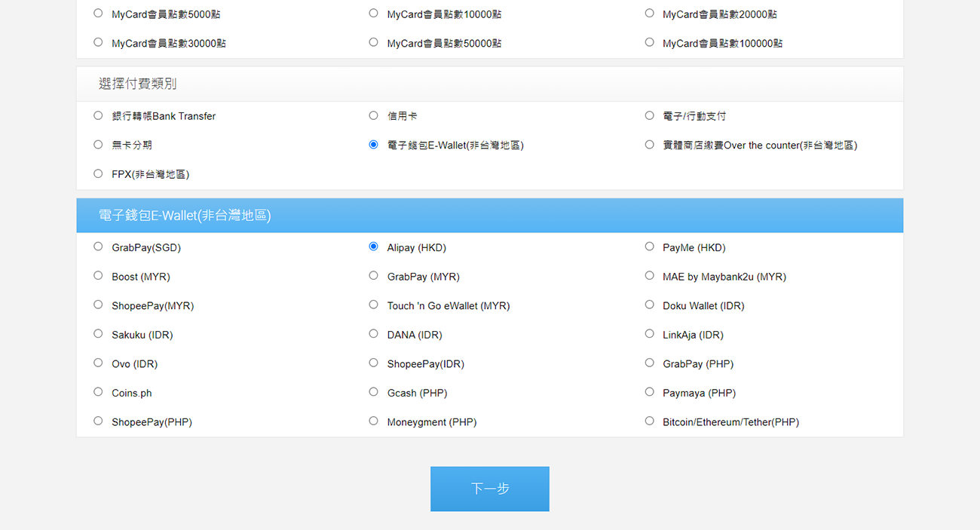Screen dimensions: 980x530
Task: Choose MyCard會員點數50000點 radio button
Action: coord(373,43)
